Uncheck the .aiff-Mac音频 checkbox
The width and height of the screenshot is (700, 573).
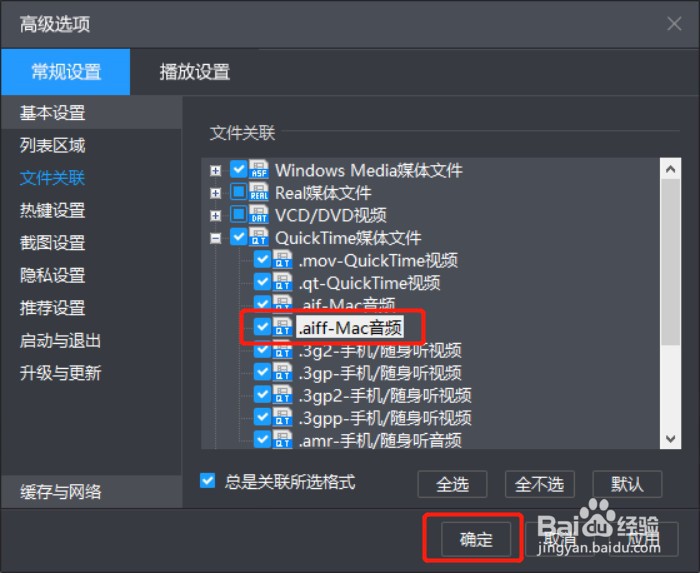[262, 327]
